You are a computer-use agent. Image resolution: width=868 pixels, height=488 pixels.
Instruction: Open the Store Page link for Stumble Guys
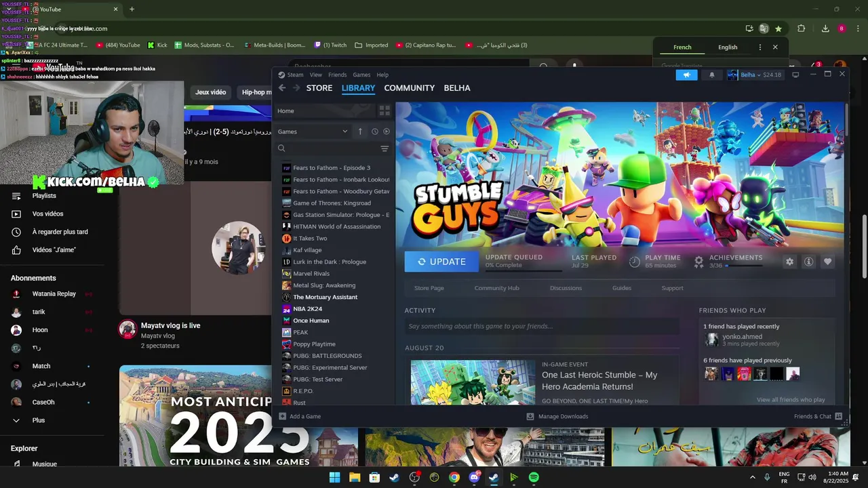(x=429, y=288)
